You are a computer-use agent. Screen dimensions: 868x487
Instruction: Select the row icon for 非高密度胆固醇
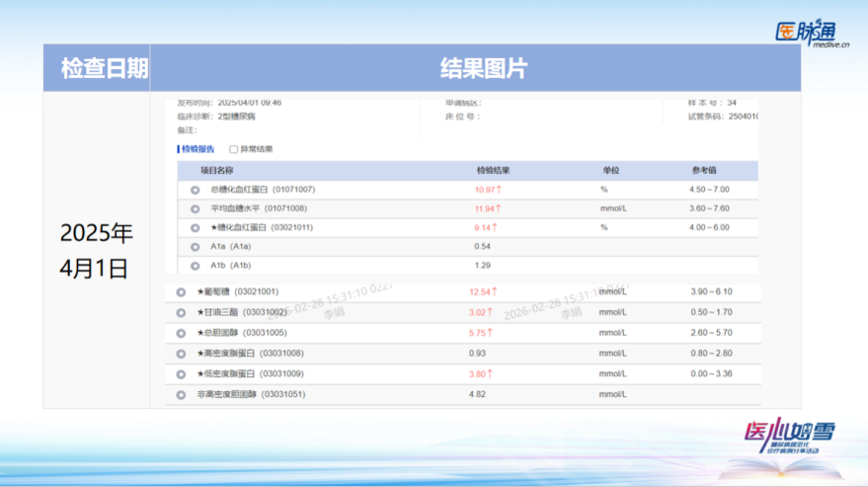[x=181, y=395]
